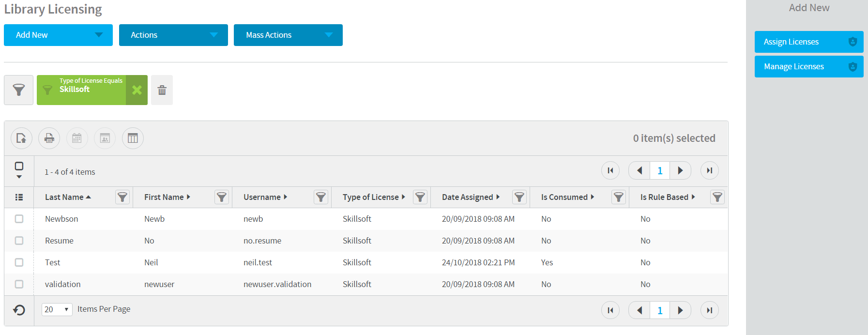This screenshot has height=335, width=868.
Task: Go to last page in top pager
Action: (x=710, y=170)
